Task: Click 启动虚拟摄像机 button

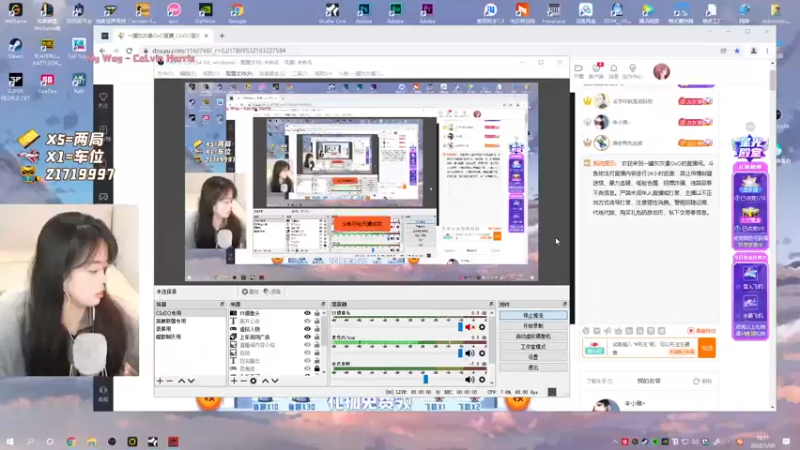Action: click(533, 336)
